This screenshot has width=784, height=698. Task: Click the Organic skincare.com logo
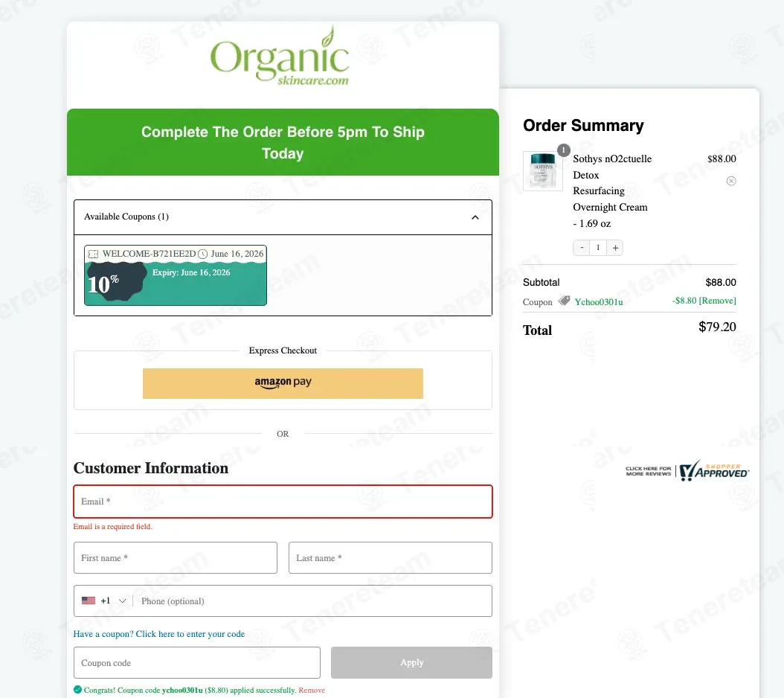click(280, 56)
